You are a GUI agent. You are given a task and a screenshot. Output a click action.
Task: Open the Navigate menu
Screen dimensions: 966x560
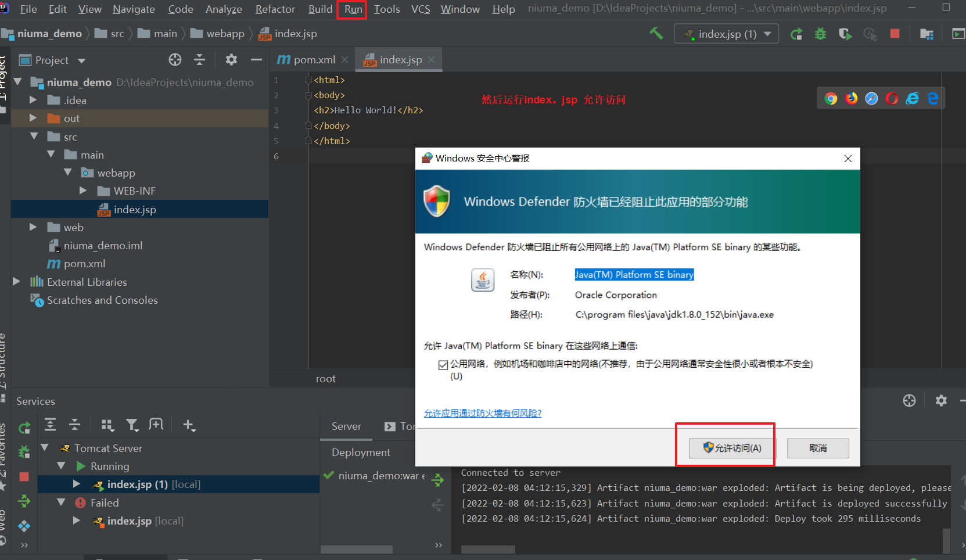point(134,9)
